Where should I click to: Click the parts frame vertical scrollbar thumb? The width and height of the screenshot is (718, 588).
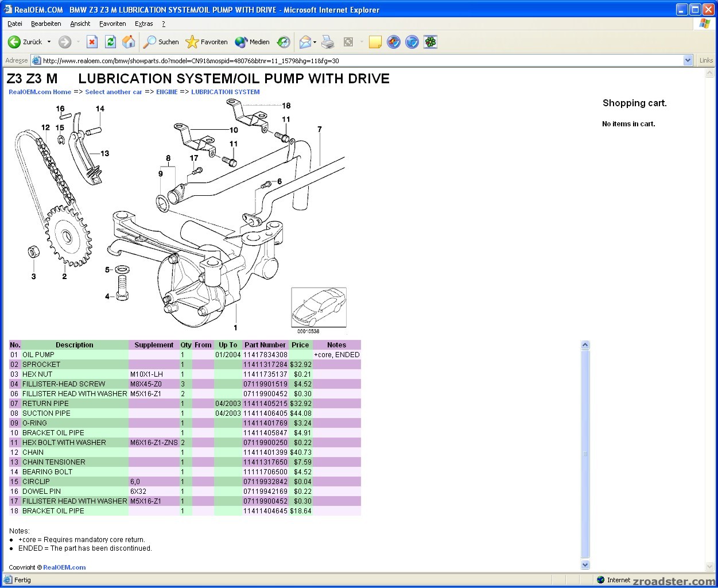coord(585,454)
